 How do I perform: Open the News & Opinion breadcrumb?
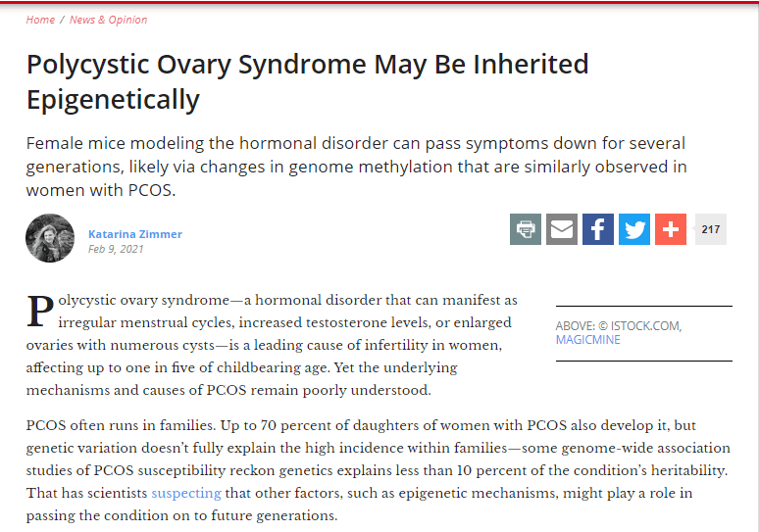[x=109, y=20]
